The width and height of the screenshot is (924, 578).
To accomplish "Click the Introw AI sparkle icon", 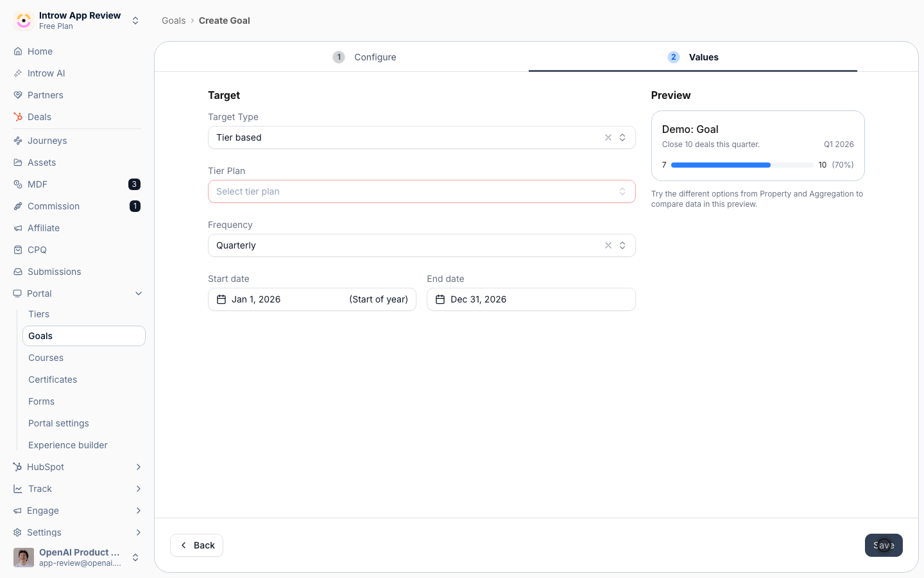I will tap(18, 73).
